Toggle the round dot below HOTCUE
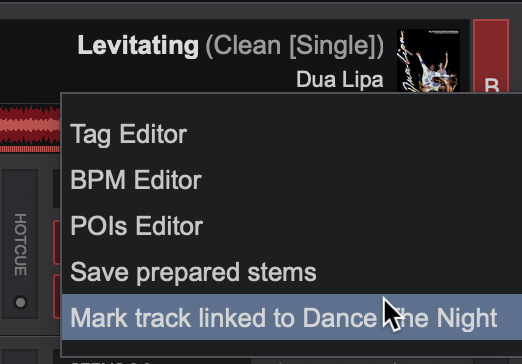Viewport: 522px width, 364px height. [x=21, y=302]
